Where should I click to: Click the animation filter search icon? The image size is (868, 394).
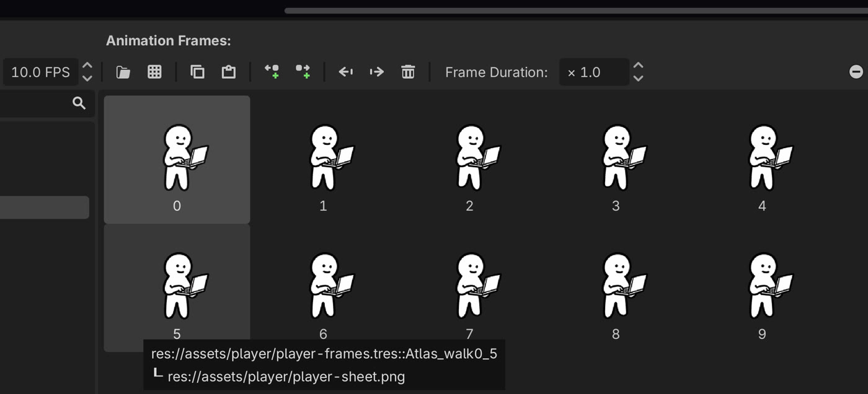pos(79,103)
